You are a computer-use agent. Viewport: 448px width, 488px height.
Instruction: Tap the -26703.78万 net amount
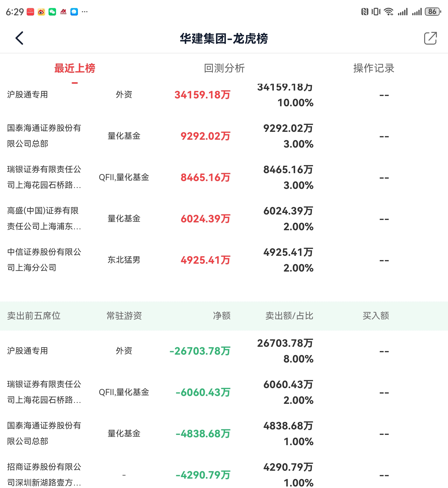(x=200, y=351)
